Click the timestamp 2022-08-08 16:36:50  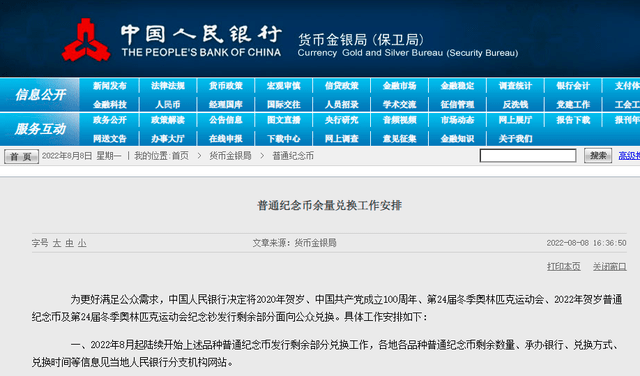[x=587, y=243]
